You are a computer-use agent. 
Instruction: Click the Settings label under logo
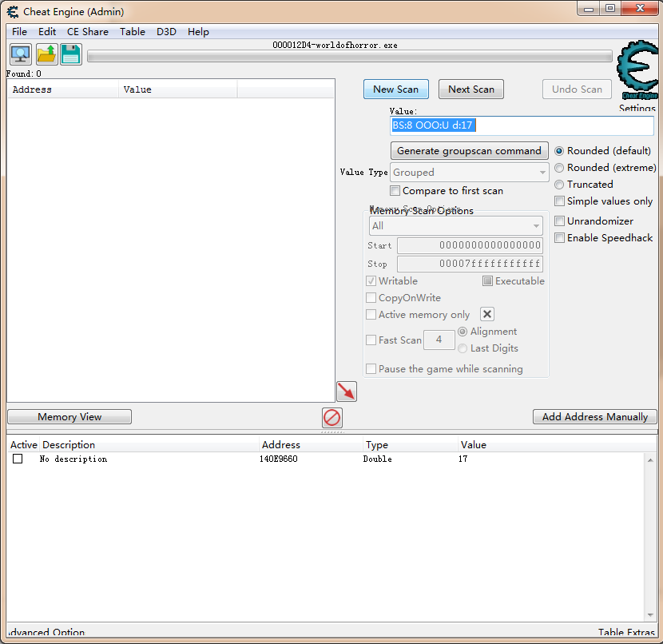(x=637, y=108)
